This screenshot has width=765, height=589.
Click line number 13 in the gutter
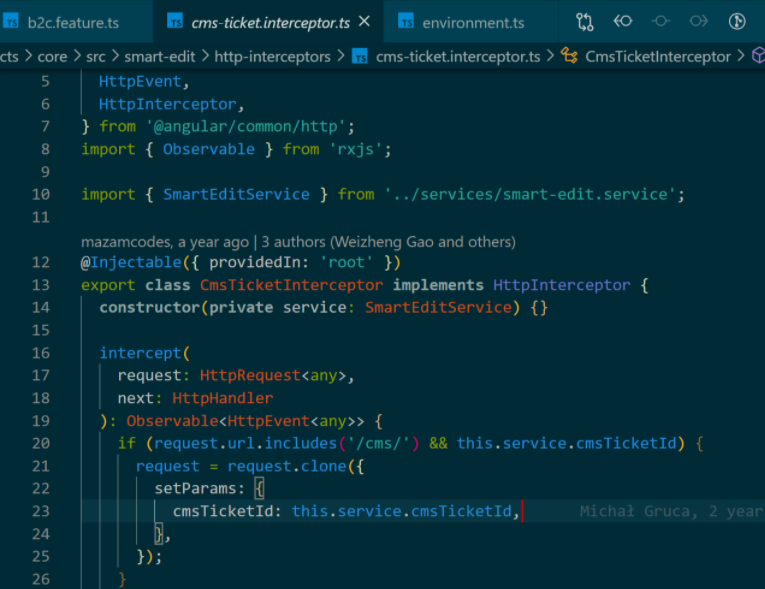41,284
